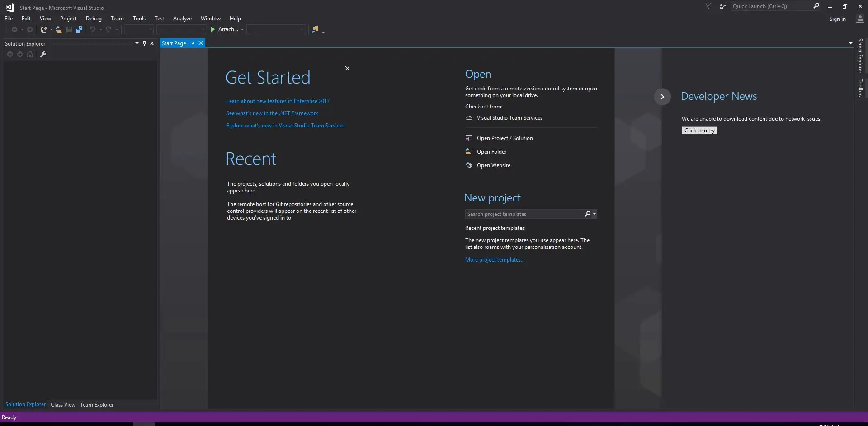Toggle the pin on the Start Page tab
The height and width of the screenshot is (426, 868).
192,43
